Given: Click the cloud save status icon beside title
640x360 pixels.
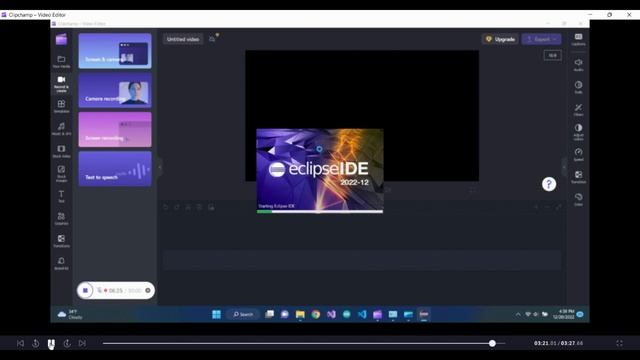Looking at the screenshot, I should tap(212, 39).
